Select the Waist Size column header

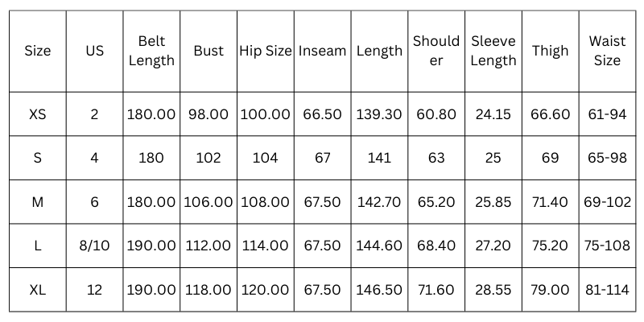pos(607,51)
